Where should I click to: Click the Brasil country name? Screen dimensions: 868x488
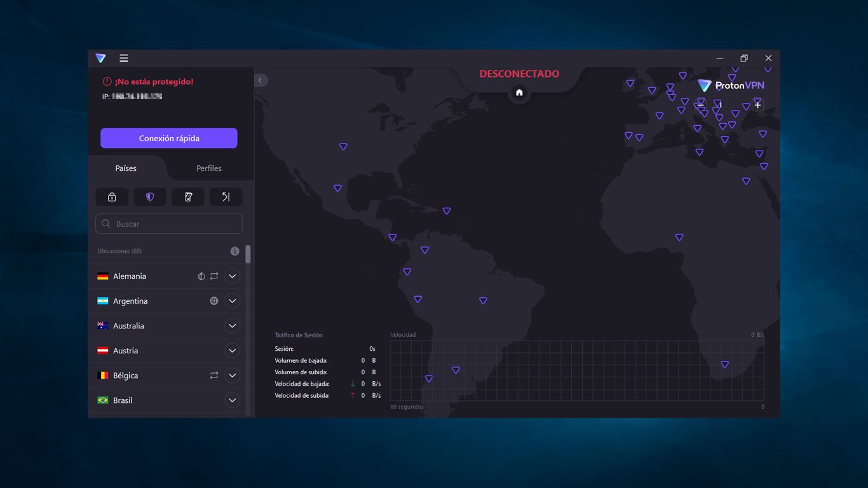123,400
